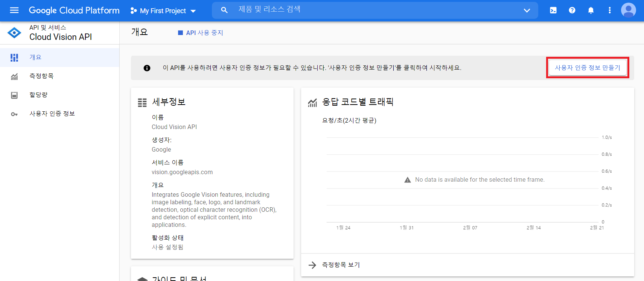Click the 사용자 인증 정보 만들기 button

588,68
